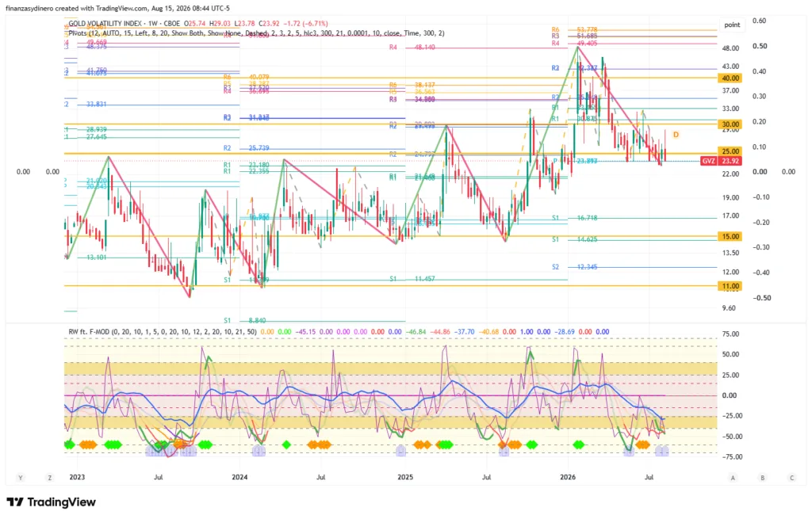Click the R4 48.140 pivot label
The width and height of the screenshot is (812, 519).
click(x=412, y=47)
